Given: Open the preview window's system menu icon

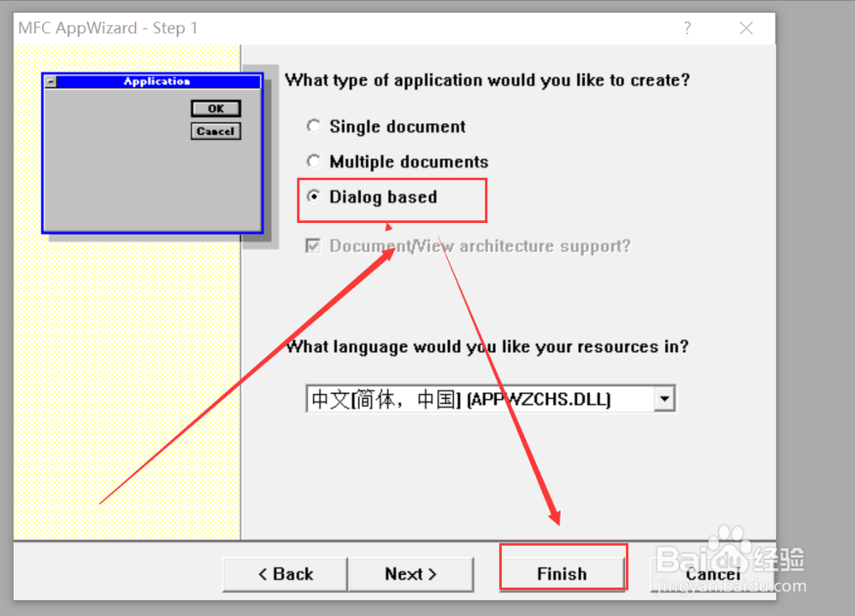Looking at the screenshot, I should pos(50,81).
